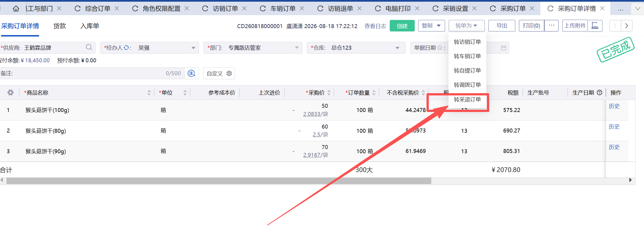Sort by 单位 column arrows

pyautogui.click(x=185, y=93)
